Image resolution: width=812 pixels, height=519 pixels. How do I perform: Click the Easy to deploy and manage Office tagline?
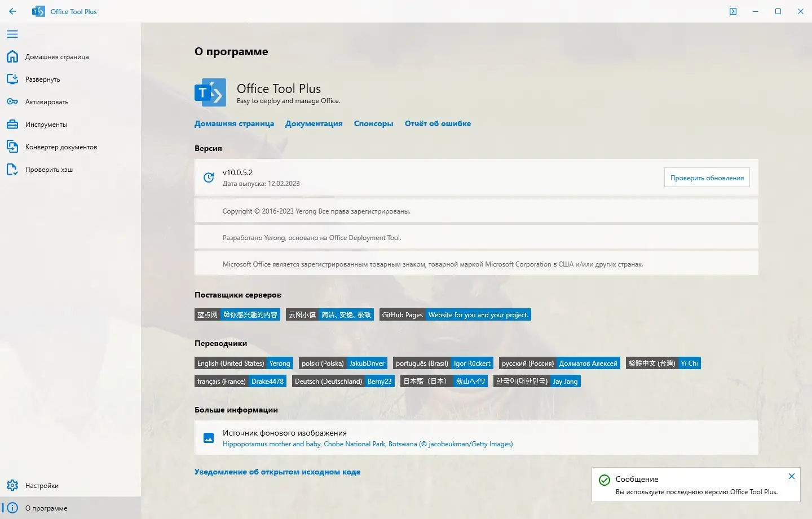click(288, 101)
